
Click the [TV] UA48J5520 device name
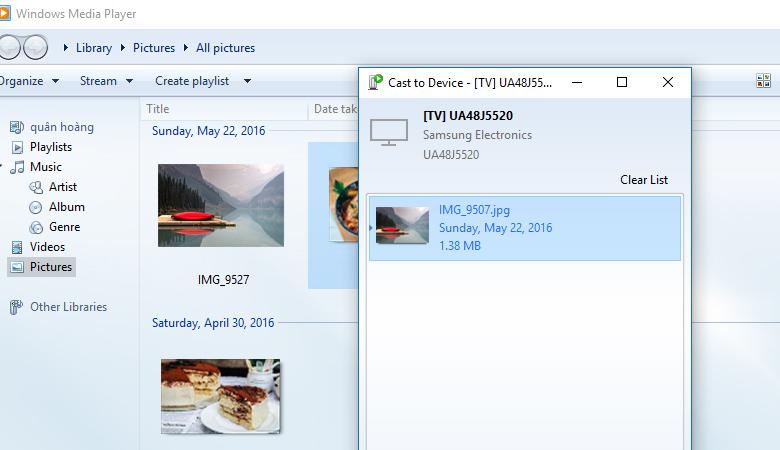[x=468, y=116]
